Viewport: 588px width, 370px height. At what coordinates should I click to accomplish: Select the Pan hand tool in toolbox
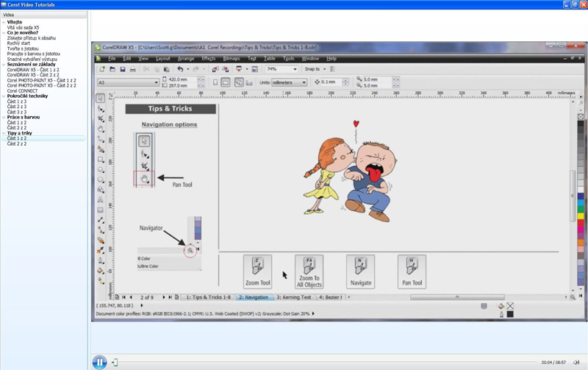coord(101,129)
